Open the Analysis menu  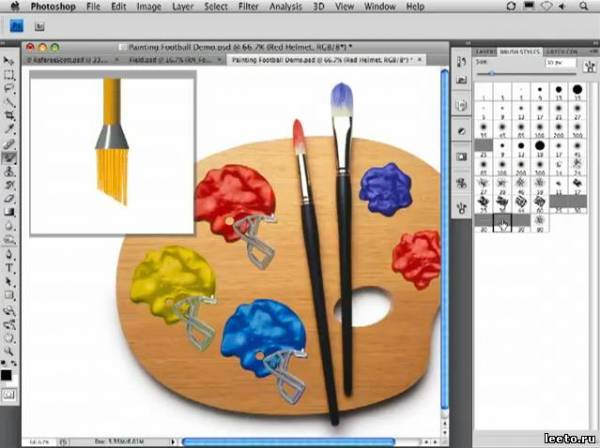tap(285, 7)
